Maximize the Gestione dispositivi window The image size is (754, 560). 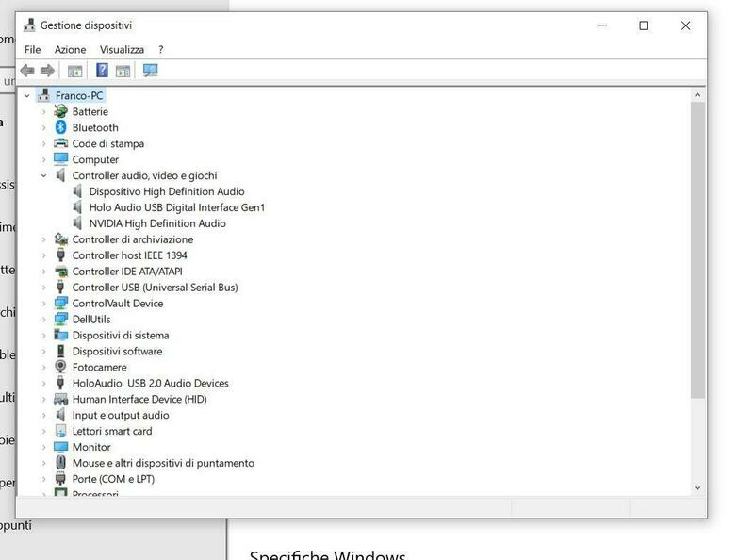pyautogui.click(x=644, y=25)
